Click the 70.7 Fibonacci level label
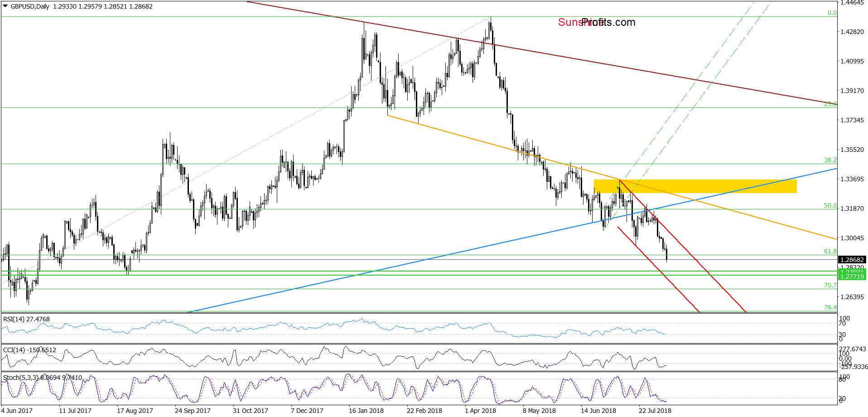 pos(830,285)
